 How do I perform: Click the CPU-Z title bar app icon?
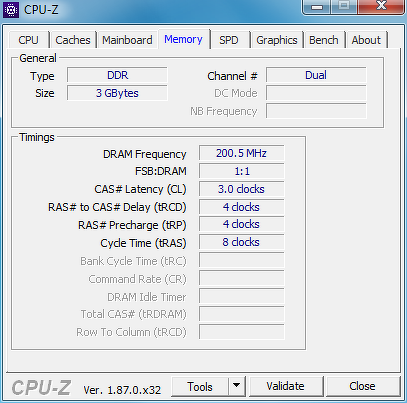point(11,10)
